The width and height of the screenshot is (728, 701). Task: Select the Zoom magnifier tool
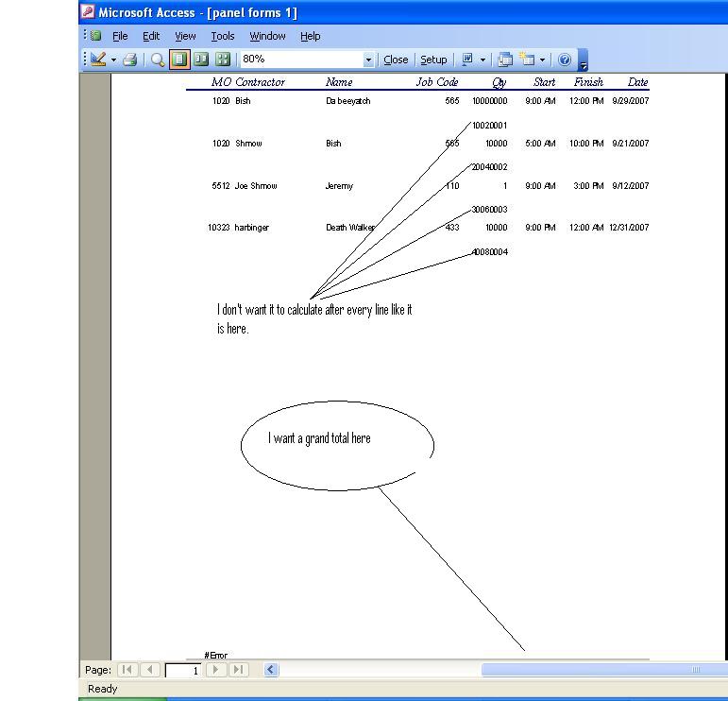(158, 60)
